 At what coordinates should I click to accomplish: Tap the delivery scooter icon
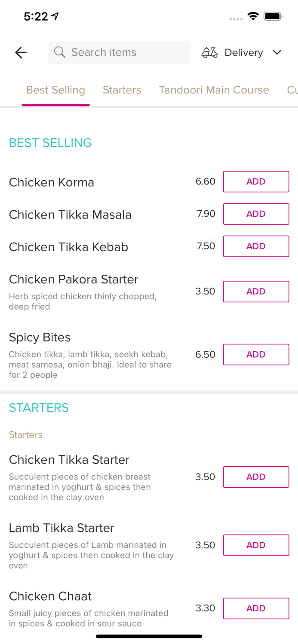pyautogui.click(x=209, y=52)
